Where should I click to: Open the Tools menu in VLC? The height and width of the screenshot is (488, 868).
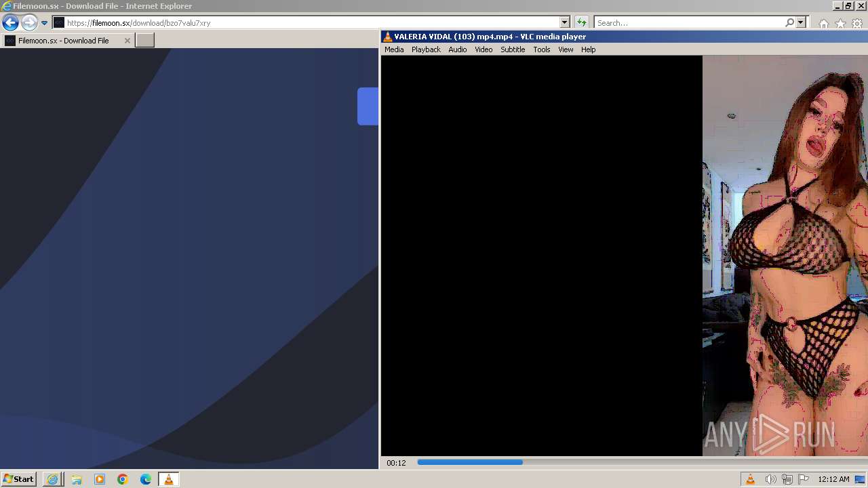[x=541, y=49]
